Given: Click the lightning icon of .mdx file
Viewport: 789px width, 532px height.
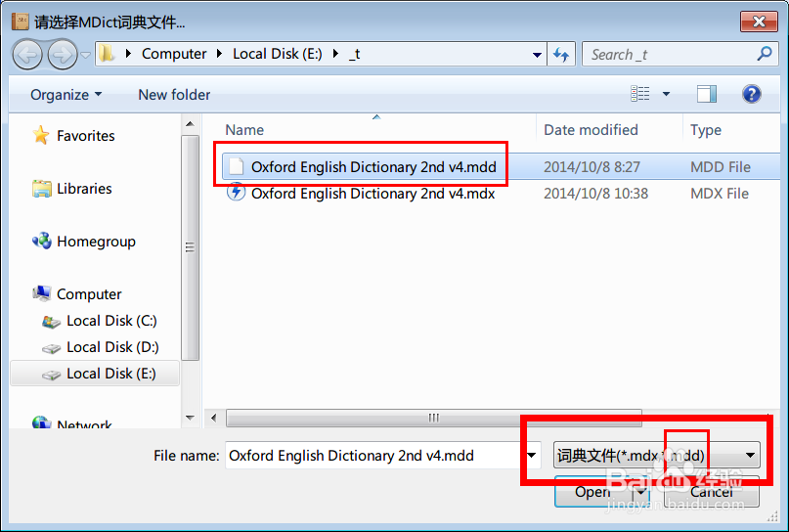Looking at the screenshot, I should point(236,193).
